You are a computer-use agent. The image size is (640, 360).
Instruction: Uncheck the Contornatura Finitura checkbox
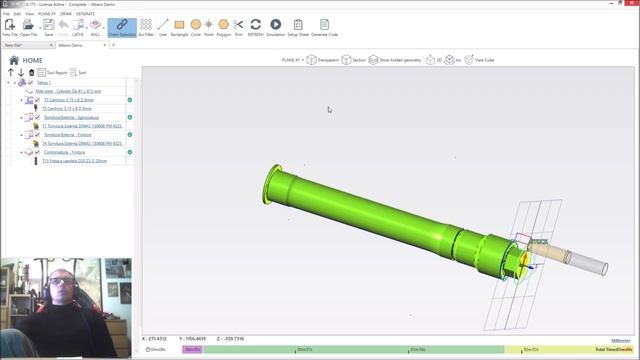[x=37, y=152]
